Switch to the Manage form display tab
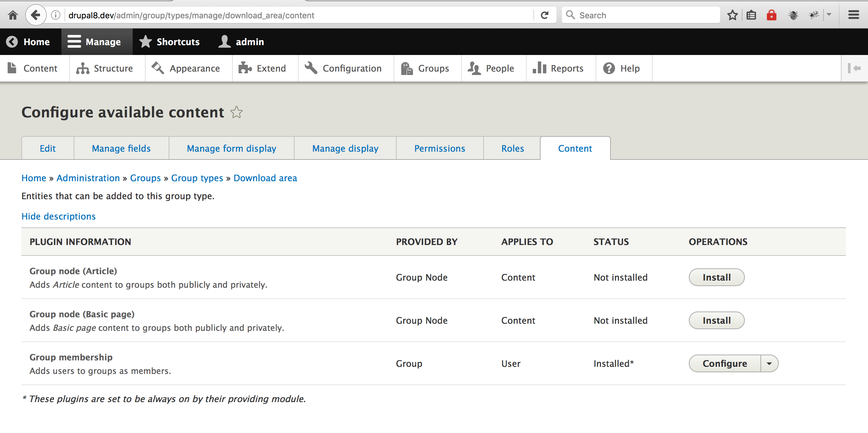The image size is (868, 433). [231, 148]
